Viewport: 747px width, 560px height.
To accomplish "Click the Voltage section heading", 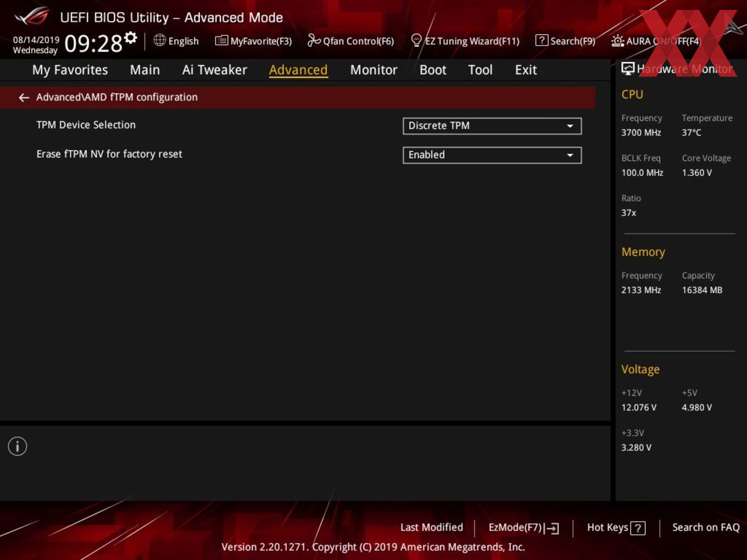I will point(640,369).
